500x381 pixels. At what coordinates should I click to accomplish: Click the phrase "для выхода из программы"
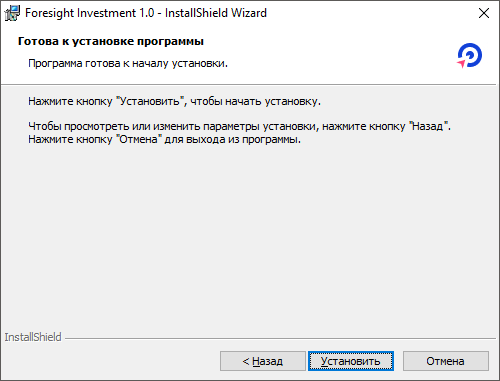(x=232, y=139)
